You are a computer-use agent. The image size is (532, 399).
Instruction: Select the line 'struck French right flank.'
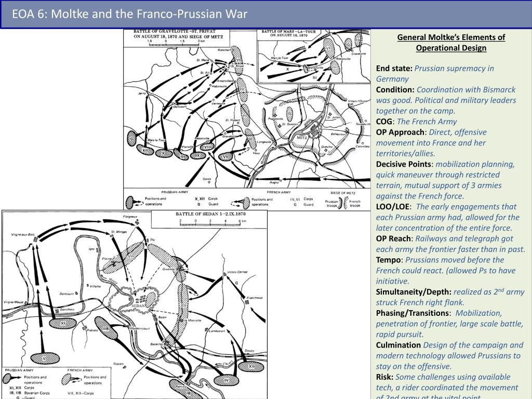point(420,302)
